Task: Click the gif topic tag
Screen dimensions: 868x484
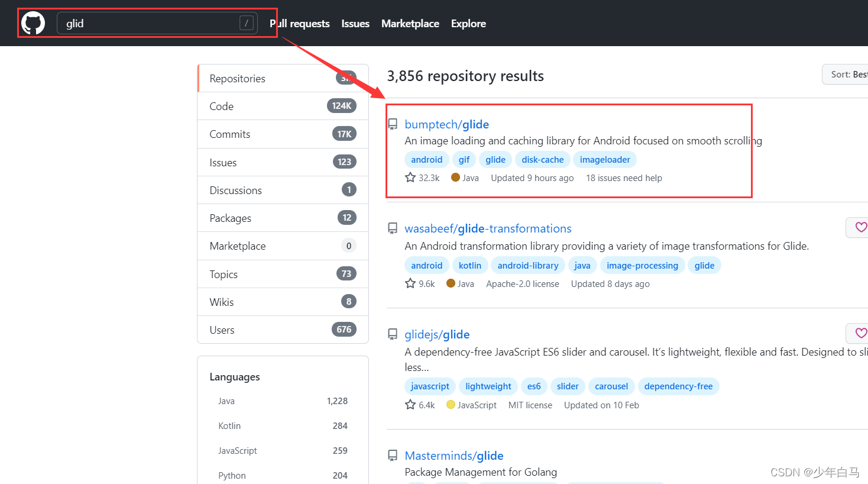Action: 464,160
